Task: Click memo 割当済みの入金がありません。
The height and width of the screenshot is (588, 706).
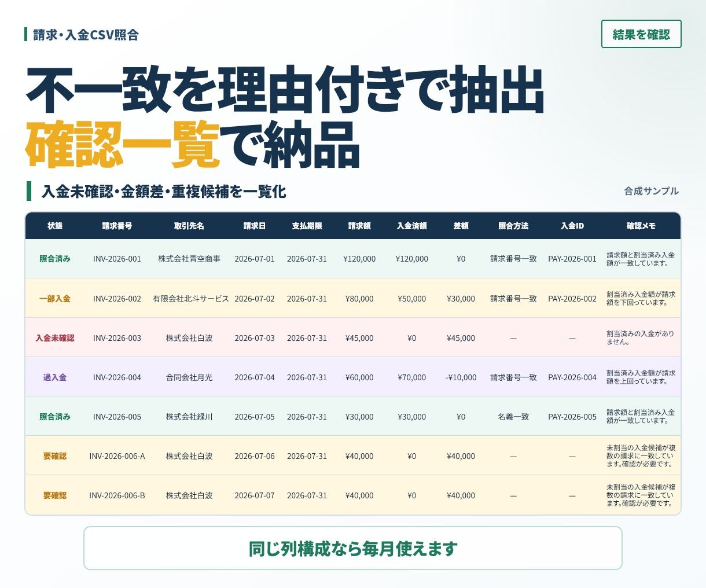Action: coord(641,338)
